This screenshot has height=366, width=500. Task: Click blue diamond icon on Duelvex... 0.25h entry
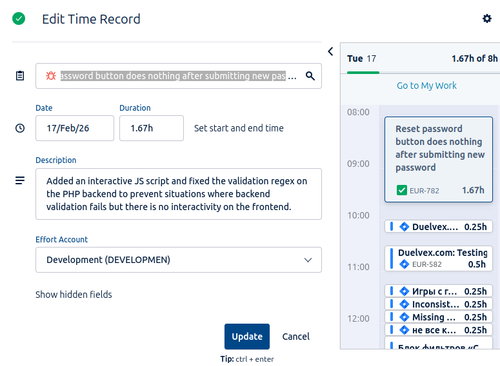click(x=404, y=227)
